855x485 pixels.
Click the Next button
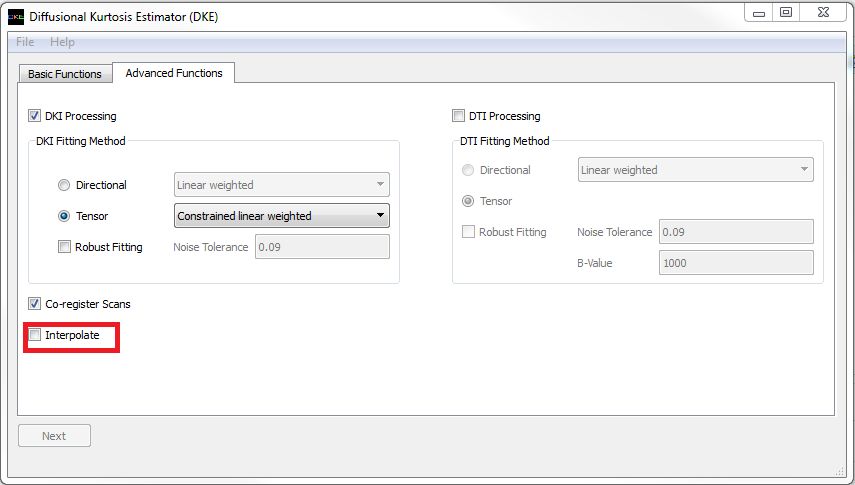coord(54,436)
